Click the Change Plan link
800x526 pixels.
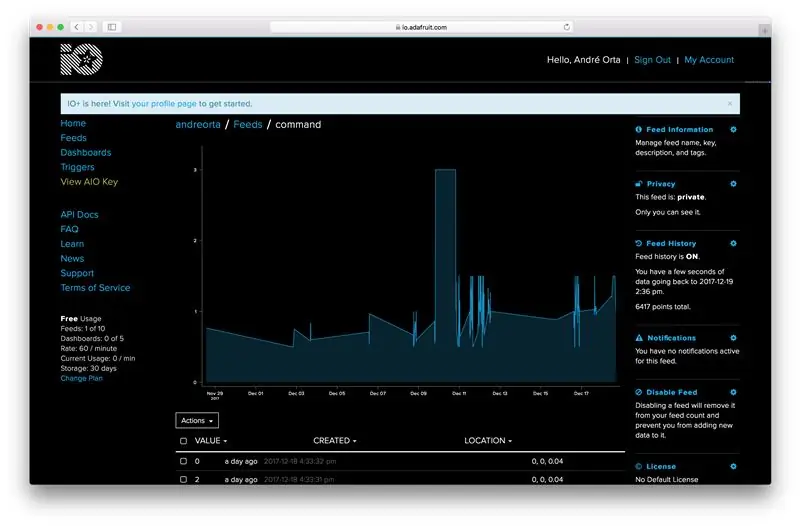click(x=82, y=379)
